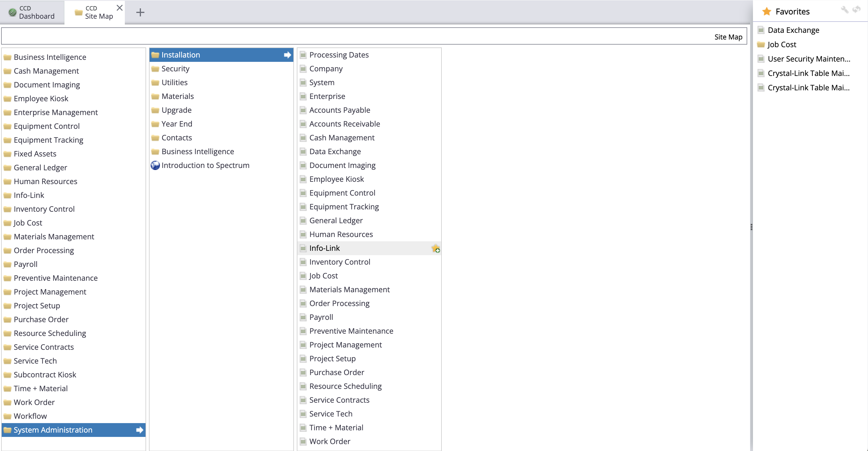Expand the Installation folder arrow

[x=287, y=55]
